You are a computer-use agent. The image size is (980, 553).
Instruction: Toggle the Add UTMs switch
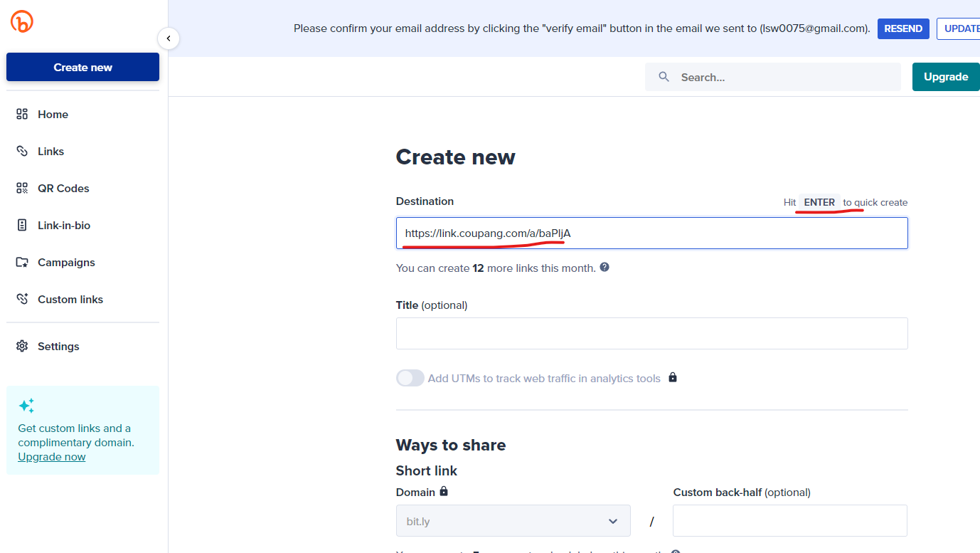coord(410,378)
